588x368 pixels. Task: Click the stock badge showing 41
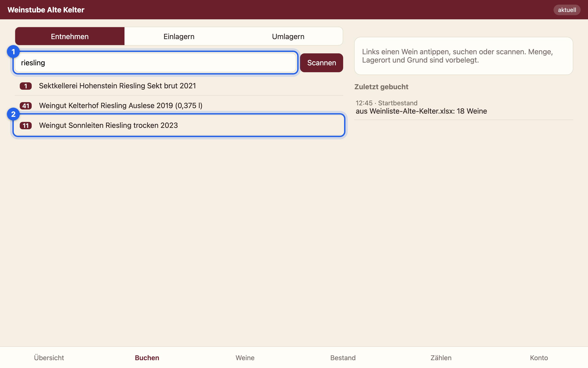coord(26,106)
